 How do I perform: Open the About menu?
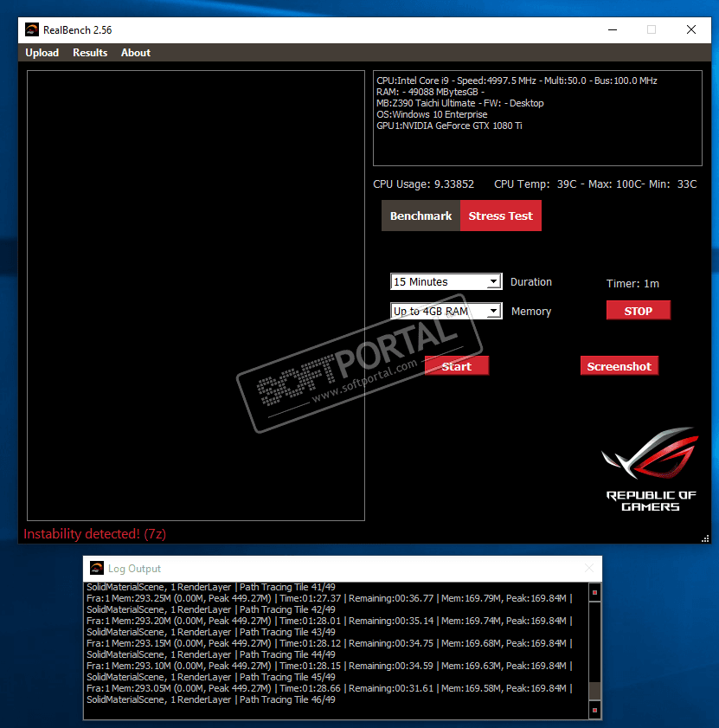(x=136, y=53)
